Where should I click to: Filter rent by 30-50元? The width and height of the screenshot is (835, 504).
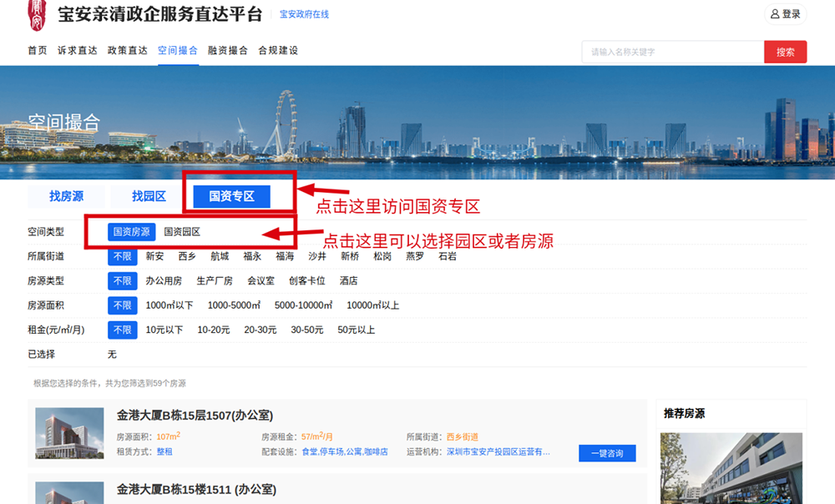tap(307, 330)
